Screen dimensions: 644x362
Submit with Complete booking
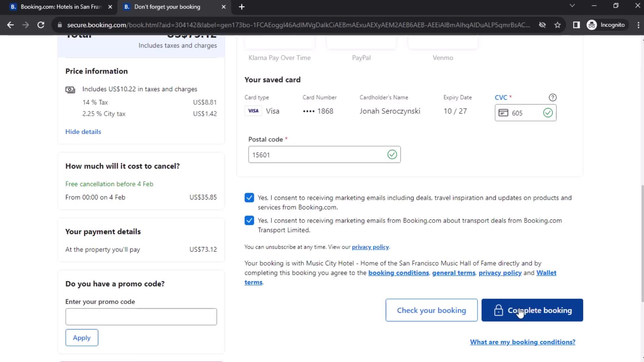tap(532, 310)
